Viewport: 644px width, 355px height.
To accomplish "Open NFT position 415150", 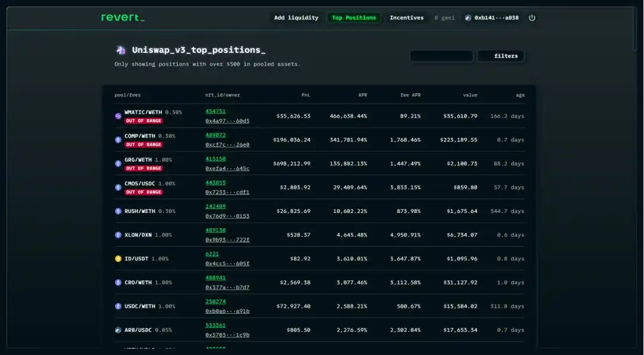I will click(x=216, y=159).
